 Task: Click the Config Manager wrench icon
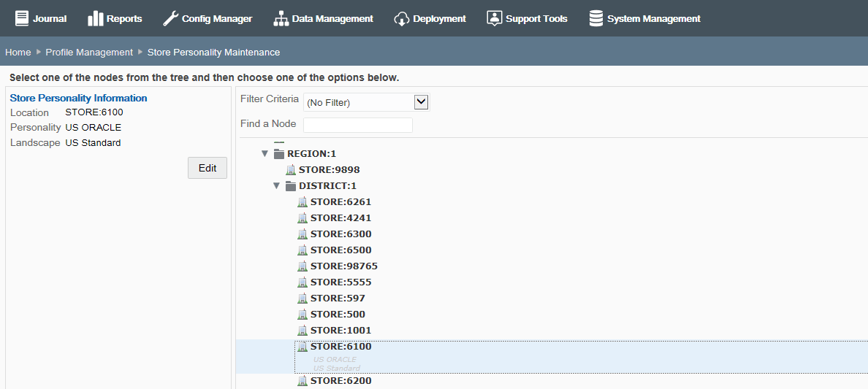[x=170, y=18]
